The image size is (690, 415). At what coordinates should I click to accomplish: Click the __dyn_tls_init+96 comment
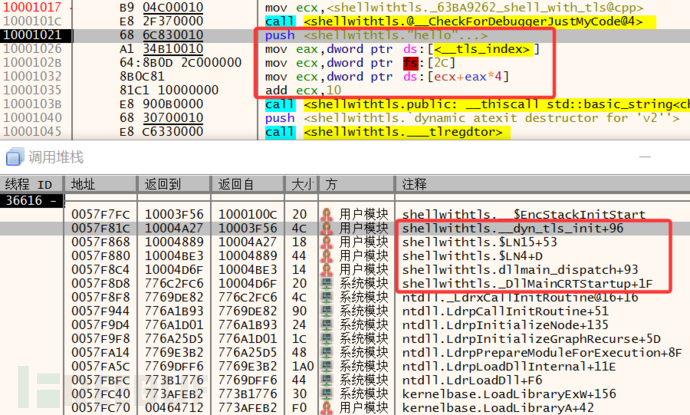pyautogui.click(x=513, y=228)
